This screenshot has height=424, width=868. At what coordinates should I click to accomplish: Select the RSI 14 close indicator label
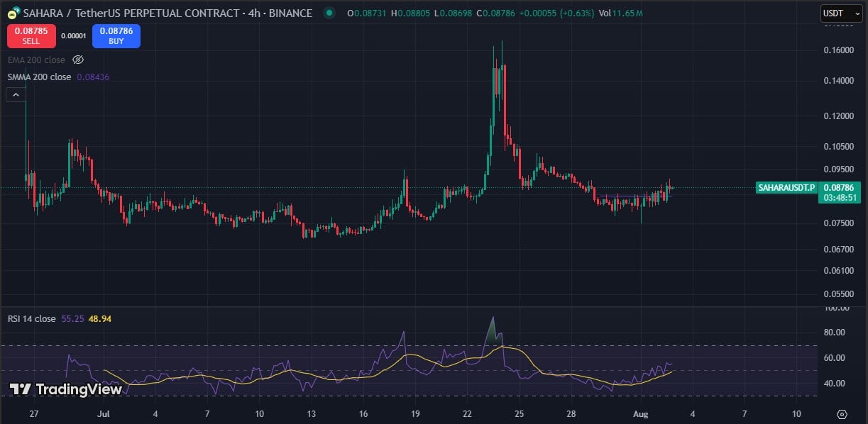[31, 319]
